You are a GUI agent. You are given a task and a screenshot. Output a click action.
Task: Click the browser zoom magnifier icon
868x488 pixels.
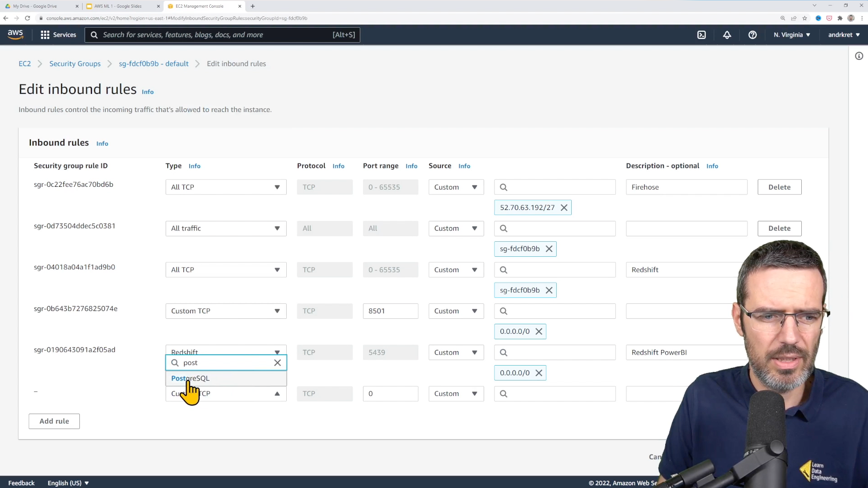pyautogui.click(x=783, y=18)
